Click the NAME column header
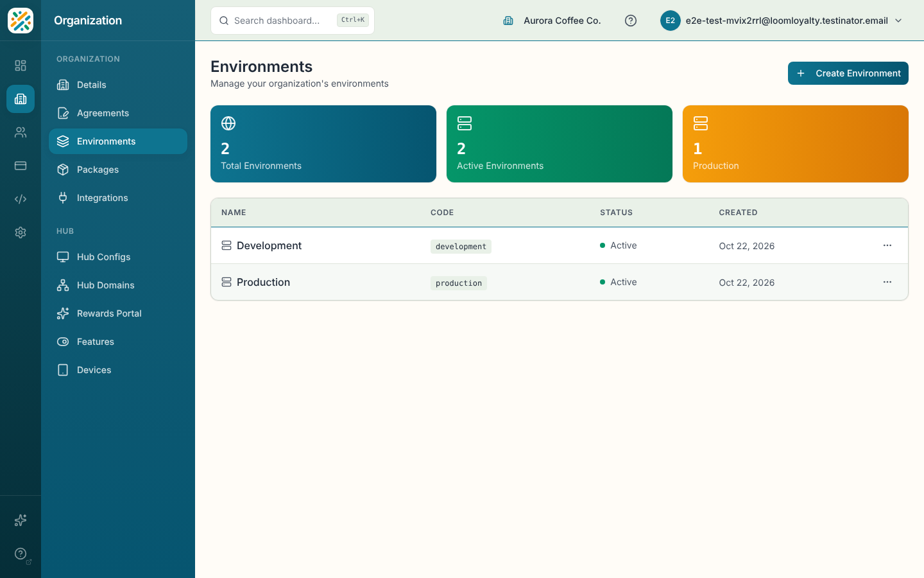 coord(234,213)
